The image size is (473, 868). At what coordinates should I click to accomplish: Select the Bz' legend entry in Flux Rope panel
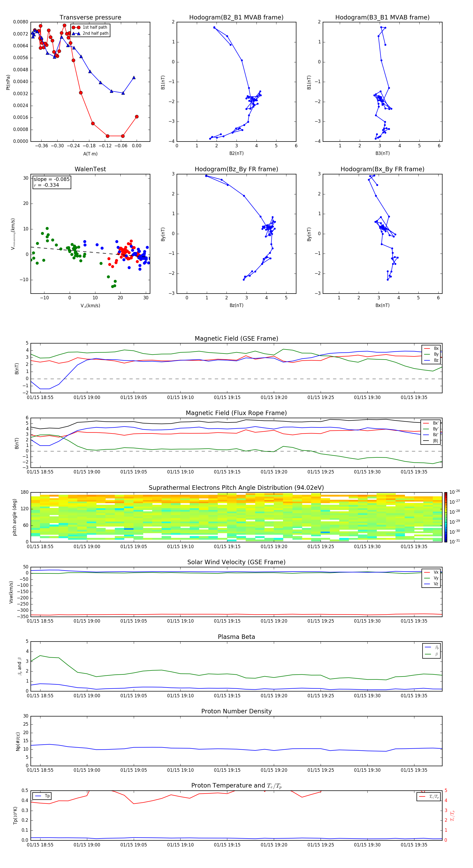pyautogui.click(x=431, y=435)
